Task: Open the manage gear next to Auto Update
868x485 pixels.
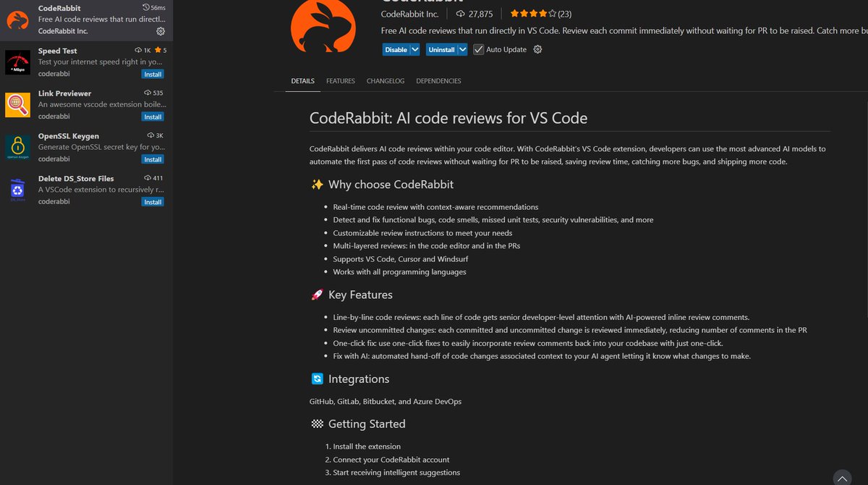Action: click(x=537, y=49)
